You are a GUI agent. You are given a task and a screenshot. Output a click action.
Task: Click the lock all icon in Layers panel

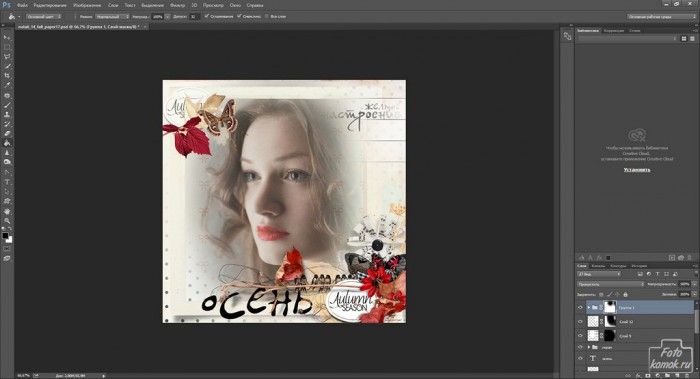625,295
